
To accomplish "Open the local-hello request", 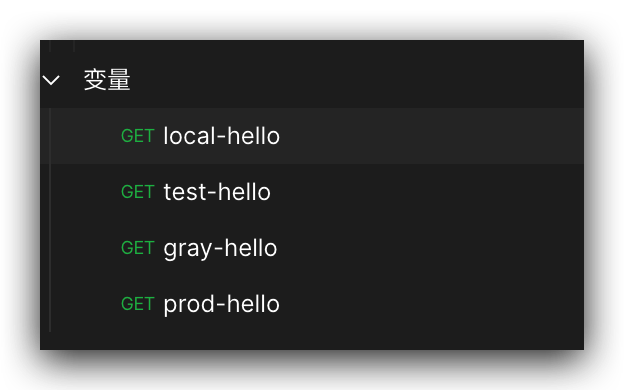I will point(222,136).
